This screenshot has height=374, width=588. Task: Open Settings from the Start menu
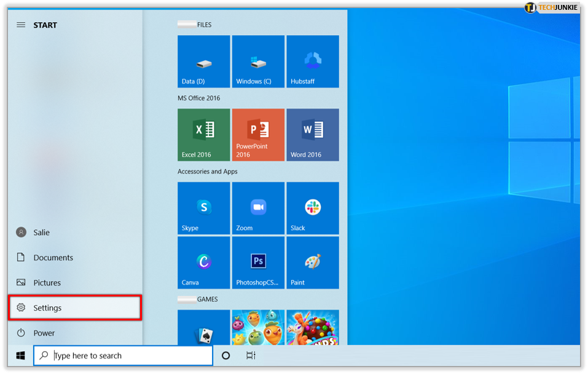(x=75, y=308)
